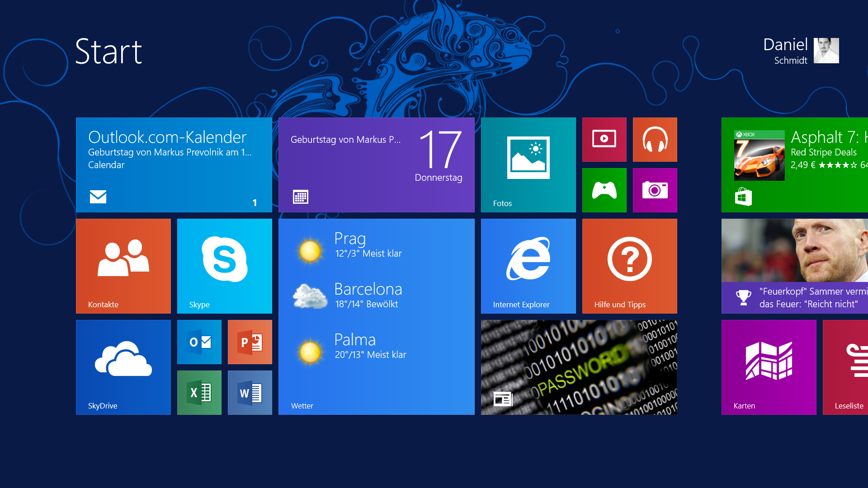868x488 pixels.
Task: Launch the Word small tile
Action: click(250, 393)
